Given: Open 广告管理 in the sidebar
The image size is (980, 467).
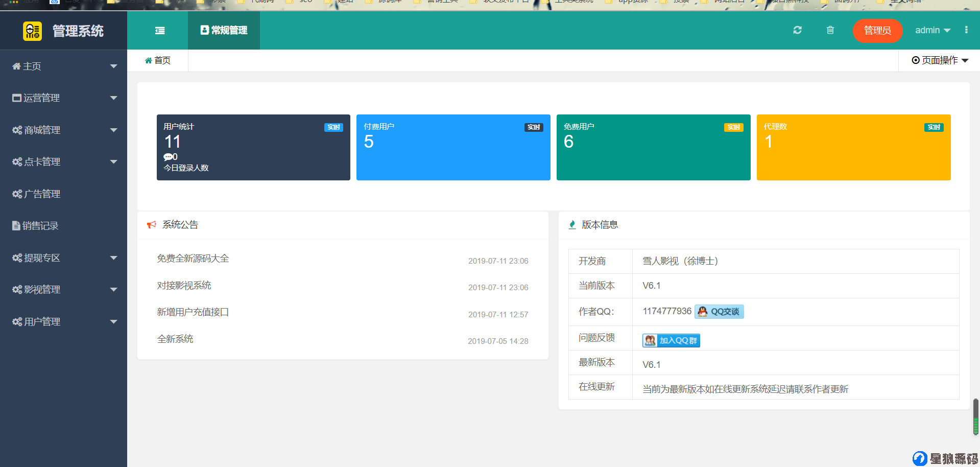Looking at the screenshot, I should pos(63,194).
